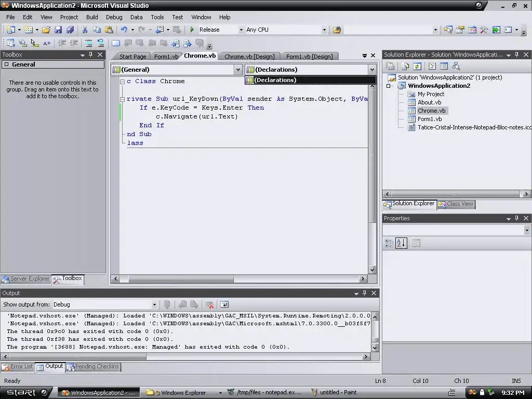
Task: Click the code editor horizontal scrollbar thumb
Action: pos(181,279)
